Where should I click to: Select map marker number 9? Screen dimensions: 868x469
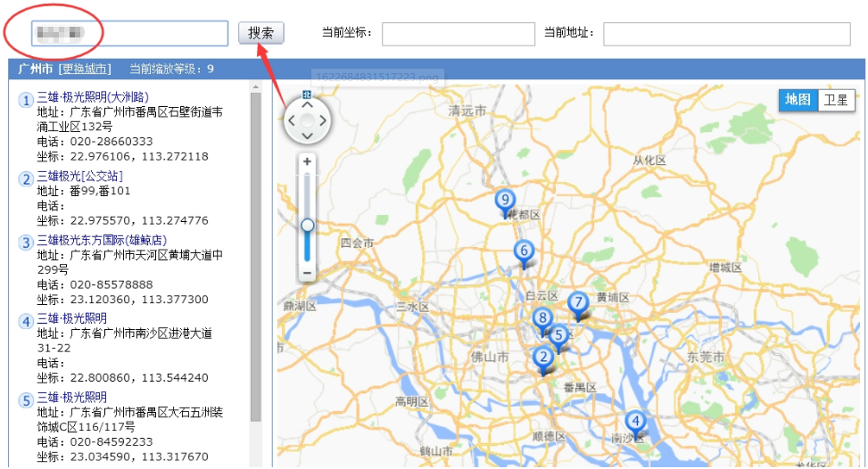pos(505,202)
